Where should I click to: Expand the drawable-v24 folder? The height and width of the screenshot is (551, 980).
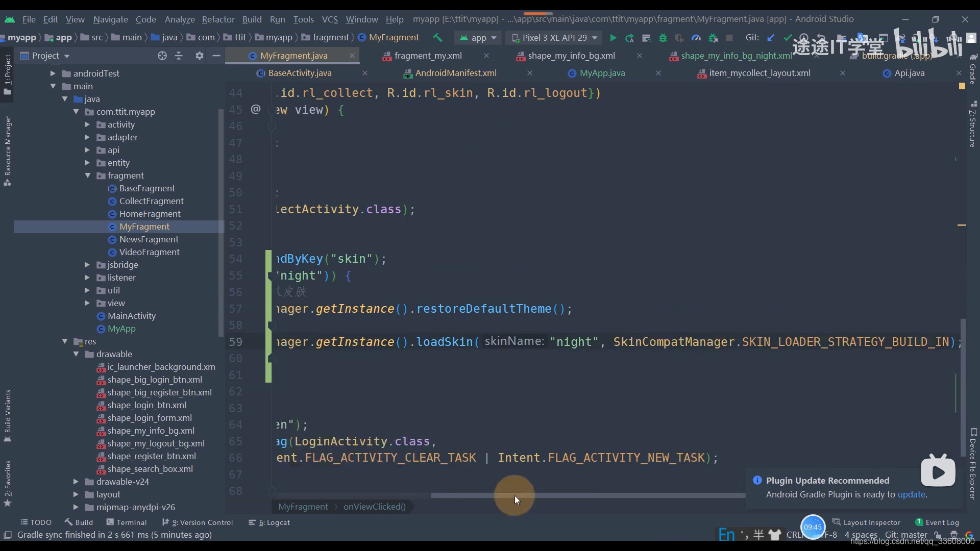pyautogui.click(x=76, y=482)
